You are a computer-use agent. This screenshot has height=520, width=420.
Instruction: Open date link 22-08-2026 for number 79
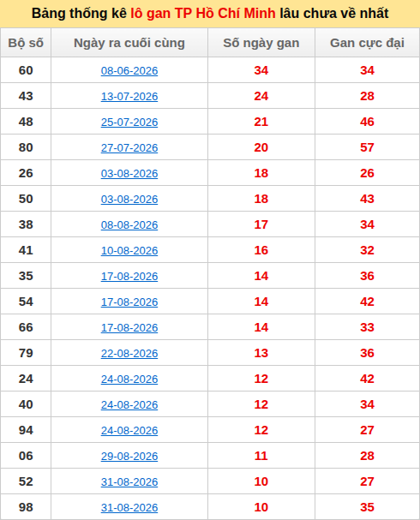click(x=129, y=353)
